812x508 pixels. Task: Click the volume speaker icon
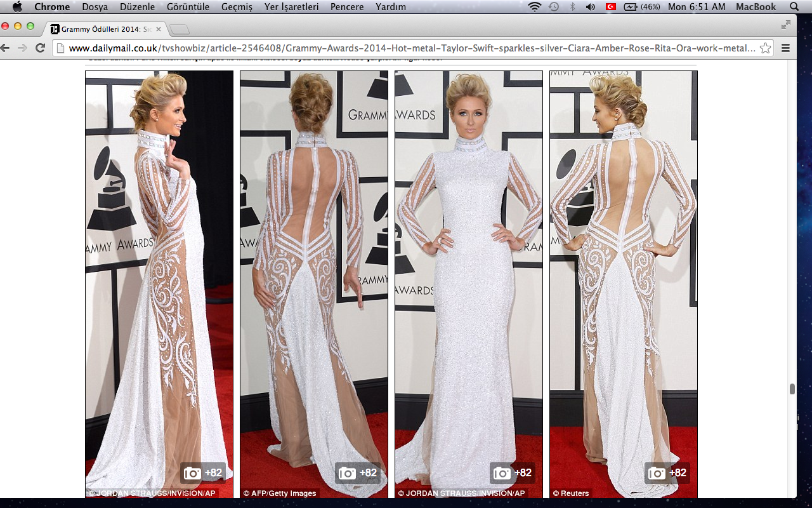(x=591, y=7)
